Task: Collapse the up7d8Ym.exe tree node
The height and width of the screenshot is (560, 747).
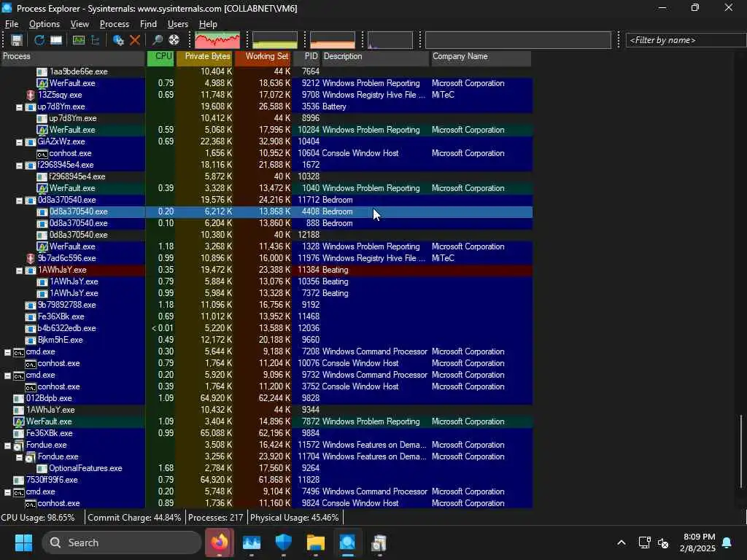Action: (x=19, y=107)
